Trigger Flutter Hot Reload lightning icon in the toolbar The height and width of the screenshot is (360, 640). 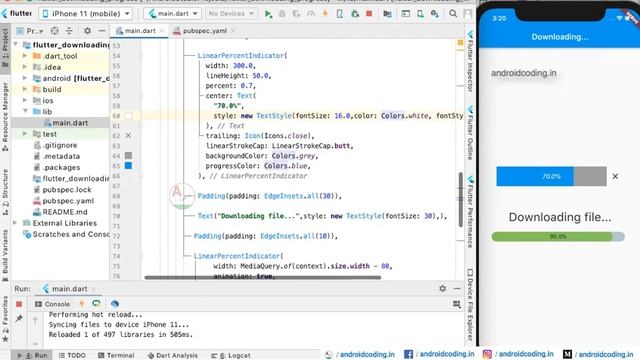[x=325, y=13]
